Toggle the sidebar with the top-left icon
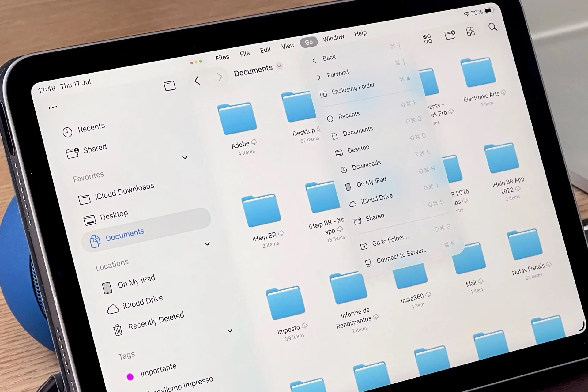This screenshot has height=392, width=588. (x=169, y=86)
